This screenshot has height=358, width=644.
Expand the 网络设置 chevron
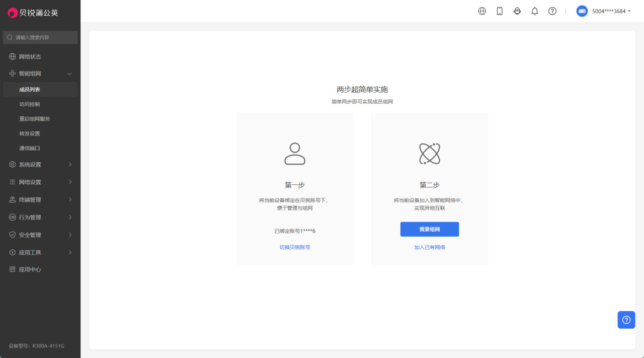[x=70, y=182]
